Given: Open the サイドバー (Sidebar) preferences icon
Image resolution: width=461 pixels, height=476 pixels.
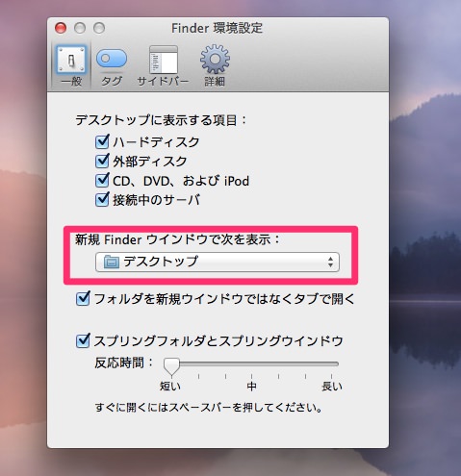Looking at the screenshot, I should [164, 60].
